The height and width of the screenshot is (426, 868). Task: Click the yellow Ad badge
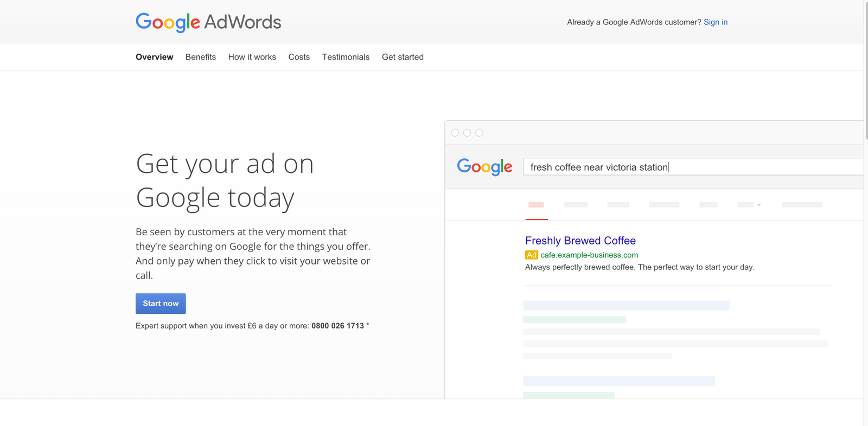pyautogui.click(x=532, y=255)
